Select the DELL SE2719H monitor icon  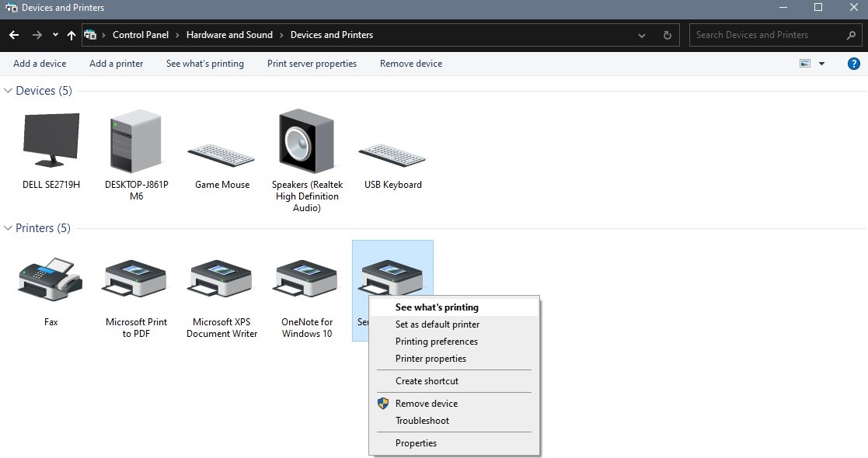click(51, 141)
